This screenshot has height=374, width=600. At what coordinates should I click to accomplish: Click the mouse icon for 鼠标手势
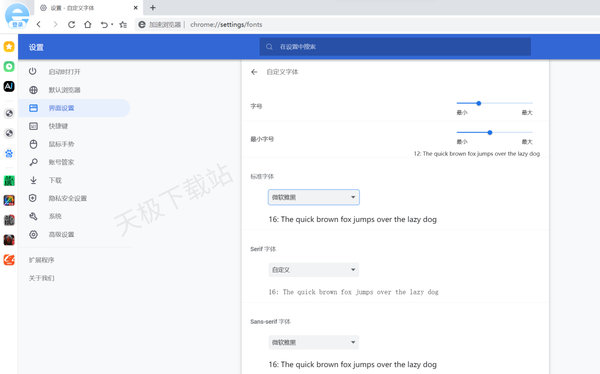coord(33,144)
